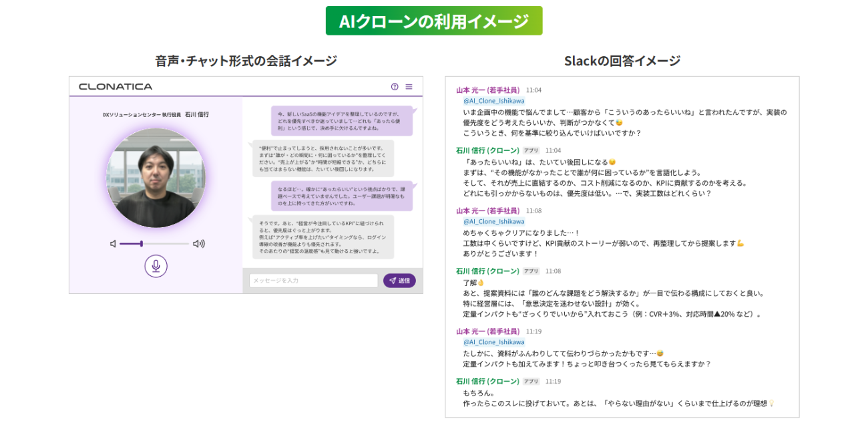Open 山本 光一 profile from the first Slack message
This screenshot has height=425, width=868.
pos(487,90)
